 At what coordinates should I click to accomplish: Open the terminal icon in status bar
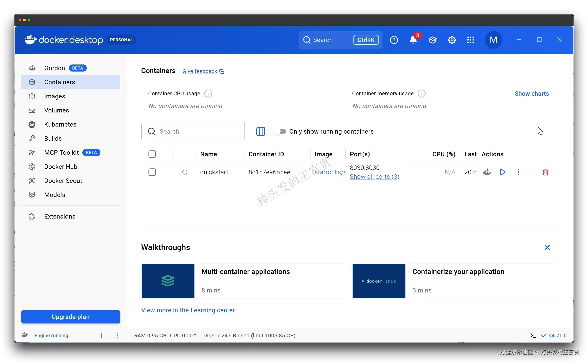click(533, 335)
